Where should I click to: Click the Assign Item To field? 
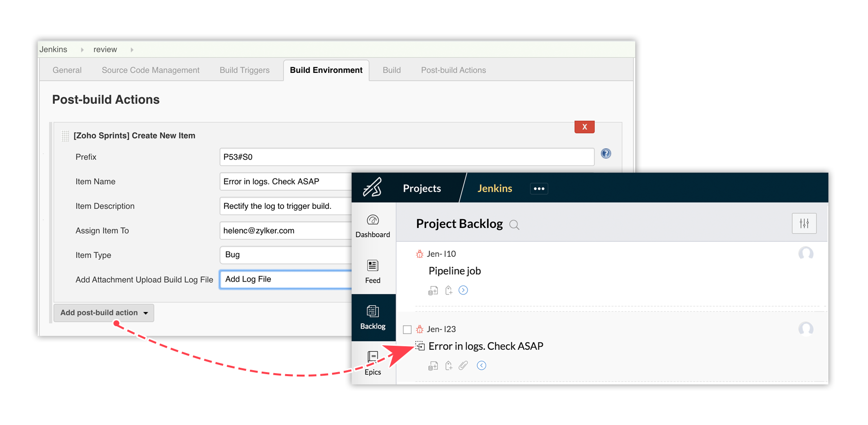(x=286, y=230)
